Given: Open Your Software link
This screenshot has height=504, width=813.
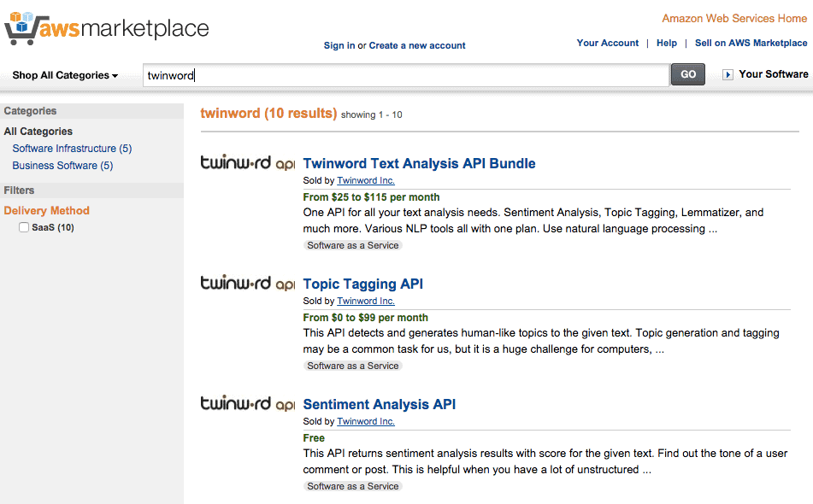Looking at the screenshot, I should pyautogui.click(x=773, y=74).
